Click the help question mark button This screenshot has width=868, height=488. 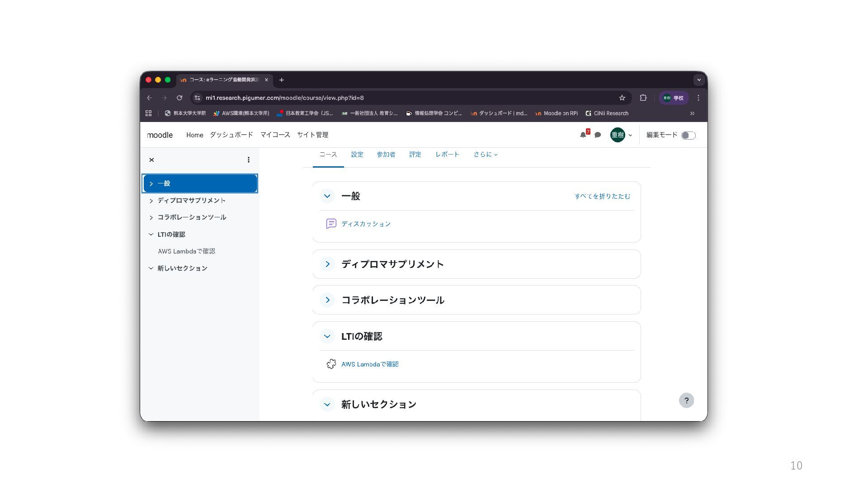tap(686, 400)
